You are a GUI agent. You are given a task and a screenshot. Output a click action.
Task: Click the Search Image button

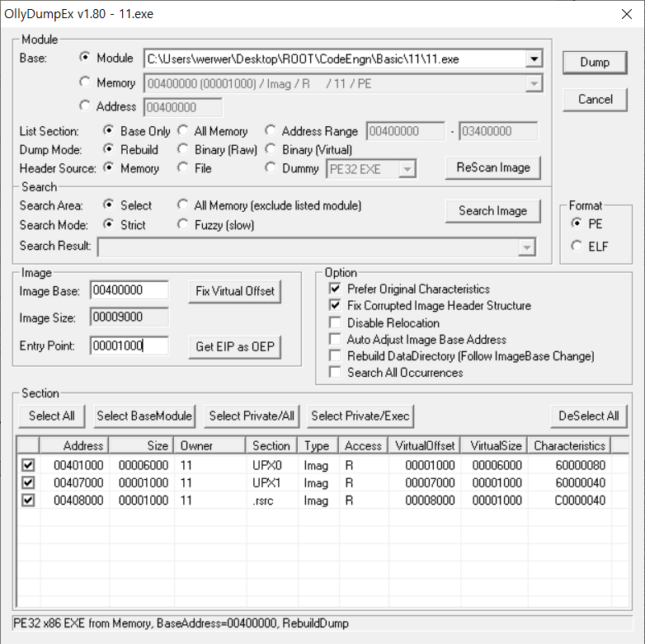click(492, 211)
